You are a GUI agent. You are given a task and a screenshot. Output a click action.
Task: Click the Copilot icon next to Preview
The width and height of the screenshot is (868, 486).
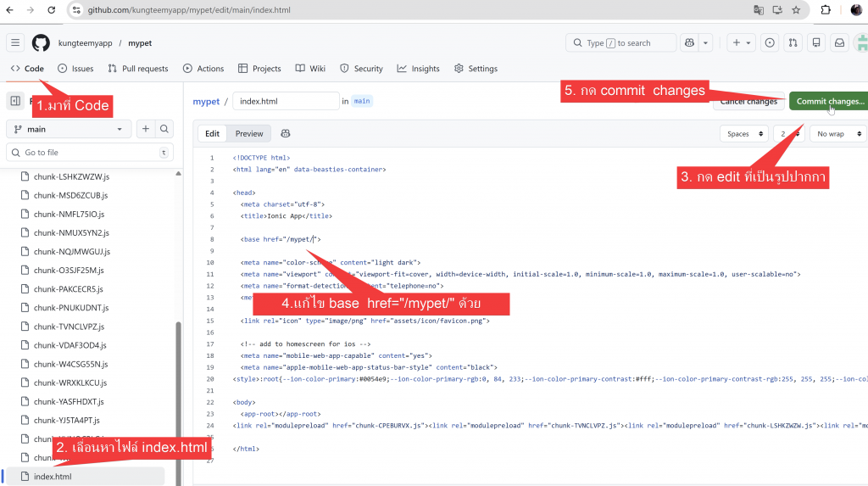(286, 133)
